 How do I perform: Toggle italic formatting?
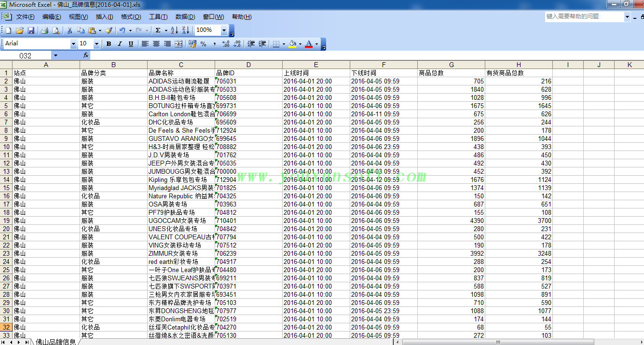coord(120,44)
